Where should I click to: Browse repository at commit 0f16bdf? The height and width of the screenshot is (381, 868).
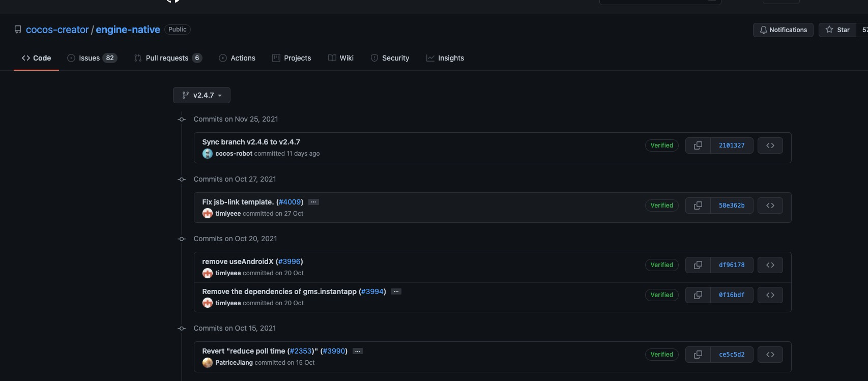(770, 295)
